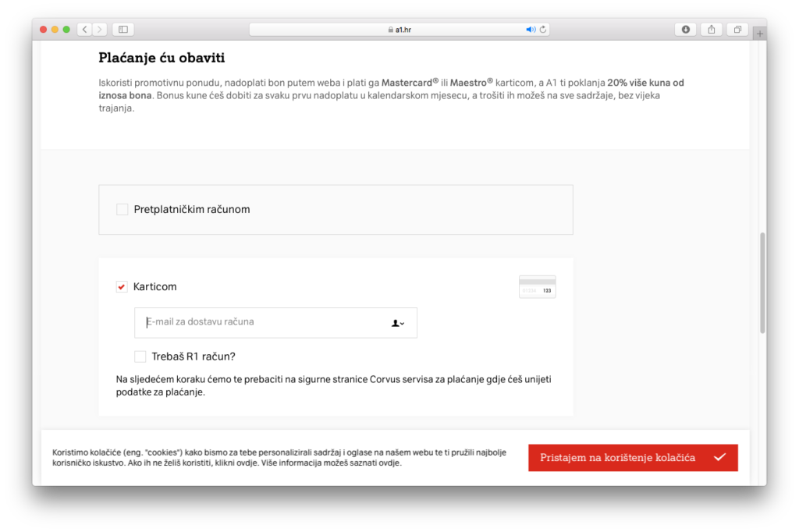Open the Safari downloads list
Screen dimensions: 799x532
686,30
